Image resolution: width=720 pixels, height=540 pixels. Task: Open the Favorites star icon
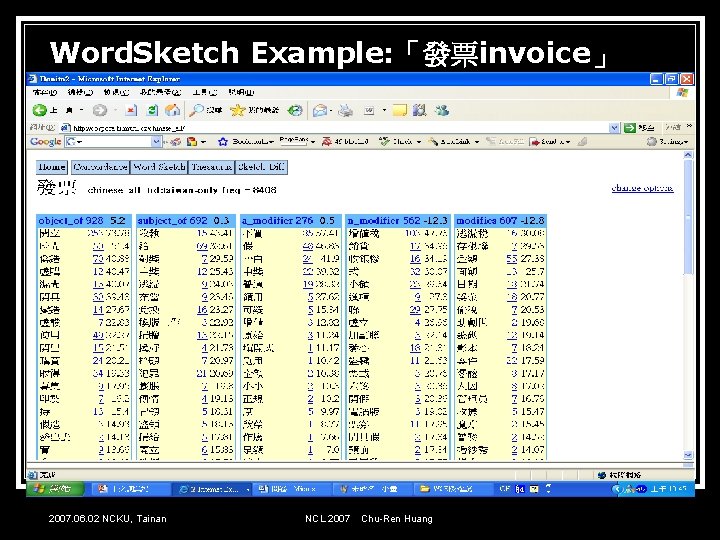(x=237, y=110)
